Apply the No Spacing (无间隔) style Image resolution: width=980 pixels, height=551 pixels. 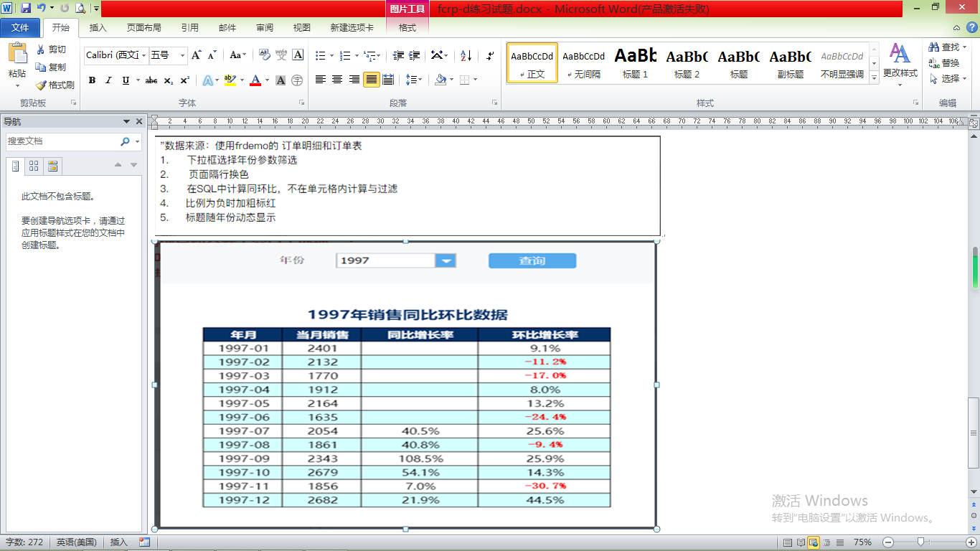584,63
